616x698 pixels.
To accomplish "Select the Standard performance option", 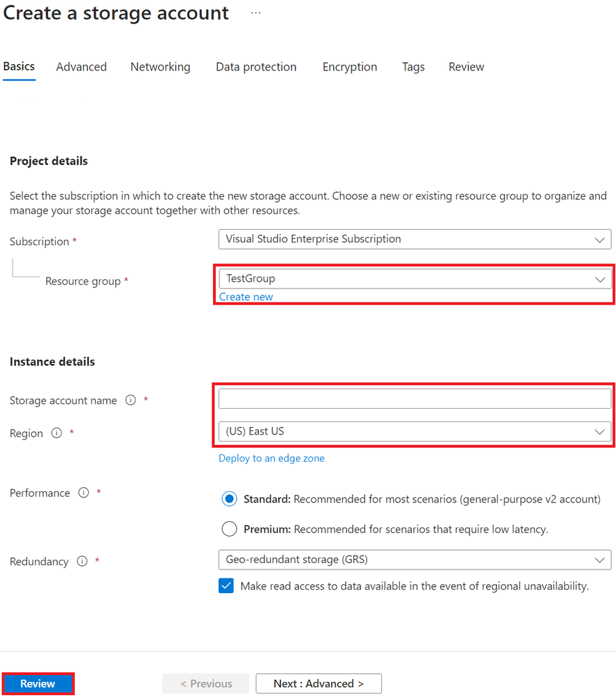I will click(x=229, y=499).
